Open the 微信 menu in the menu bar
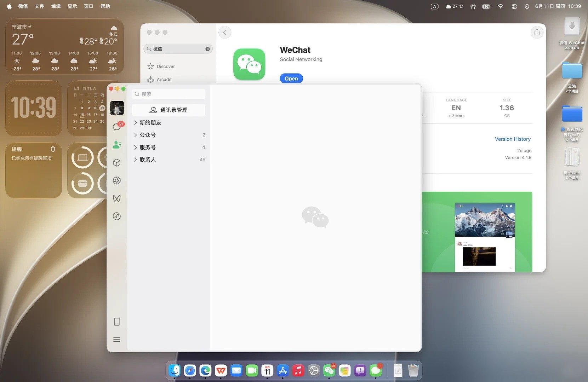 23,6
